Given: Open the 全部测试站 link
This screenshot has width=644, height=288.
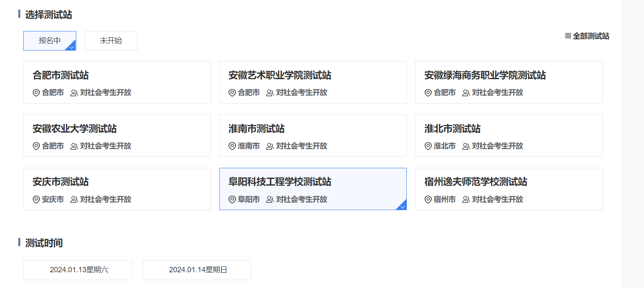Looking at the screenshot, I should [x=591, y=36].
